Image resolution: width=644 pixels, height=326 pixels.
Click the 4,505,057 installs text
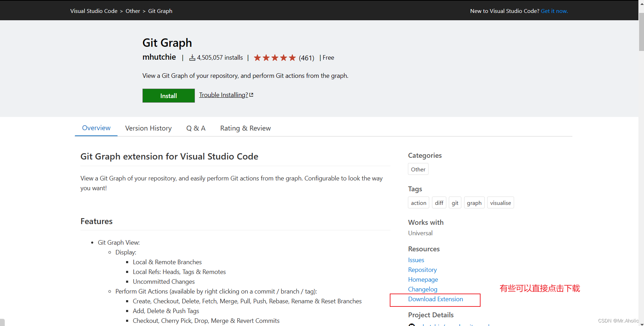(220, 58)
